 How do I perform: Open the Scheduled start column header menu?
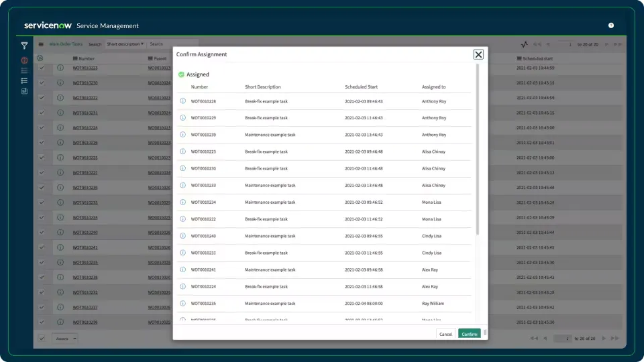(x=519, y=59)
